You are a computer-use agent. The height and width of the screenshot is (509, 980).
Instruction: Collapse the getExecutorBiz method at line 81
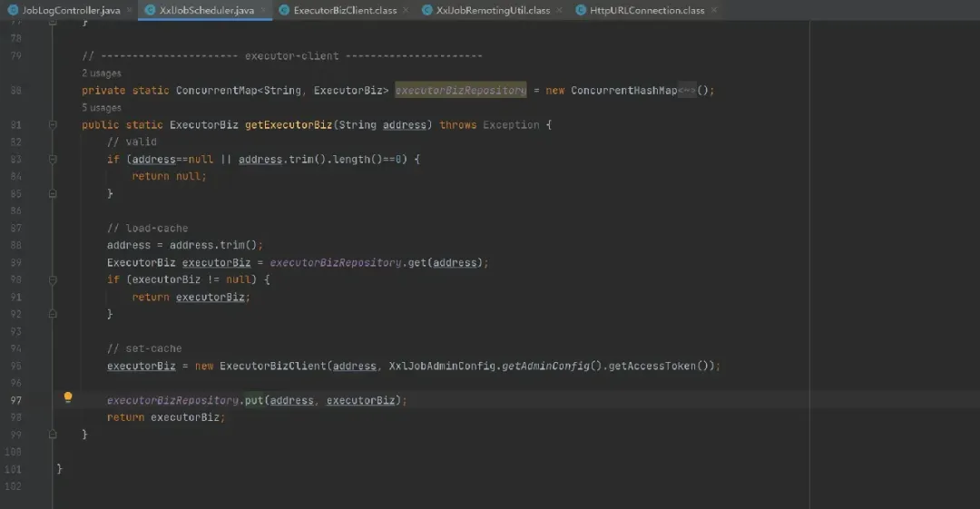coord(53,125)
